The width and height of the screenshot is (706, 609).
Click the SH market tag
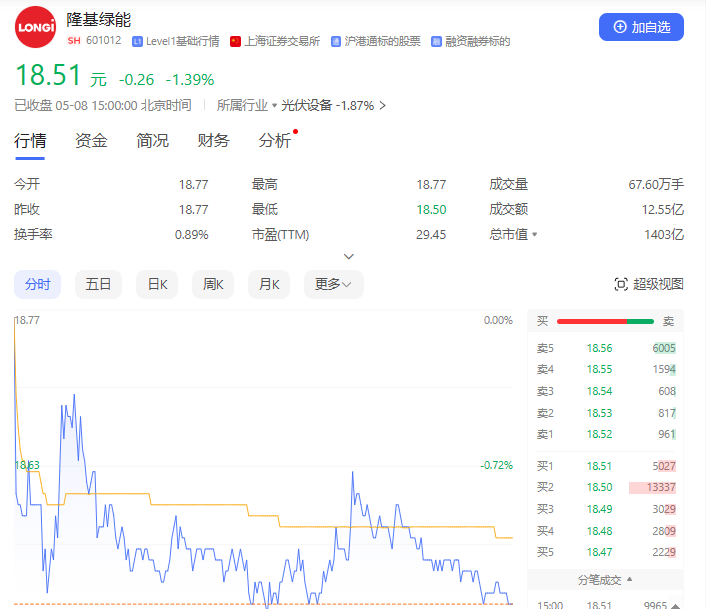point(74,41)
